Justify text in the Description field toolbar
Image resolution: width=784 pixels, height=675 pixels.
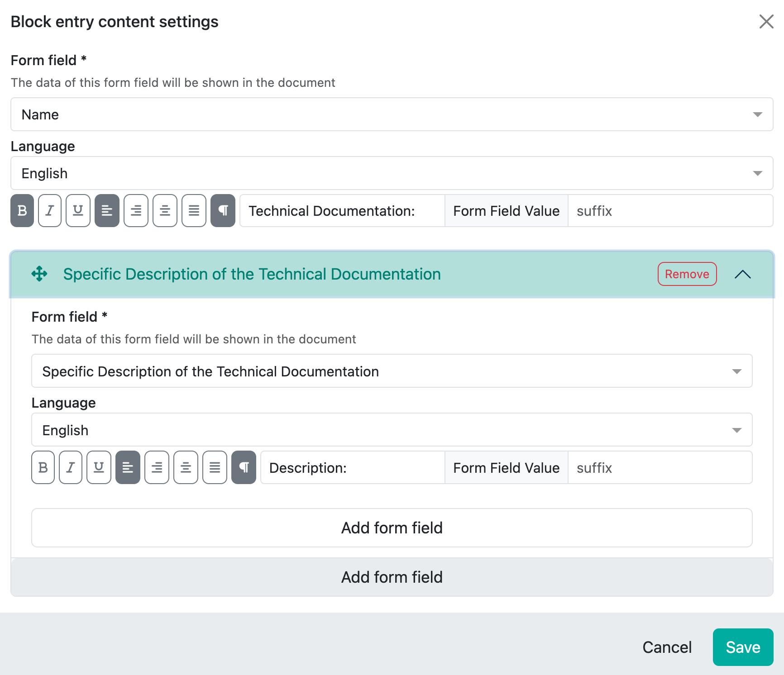215,467
